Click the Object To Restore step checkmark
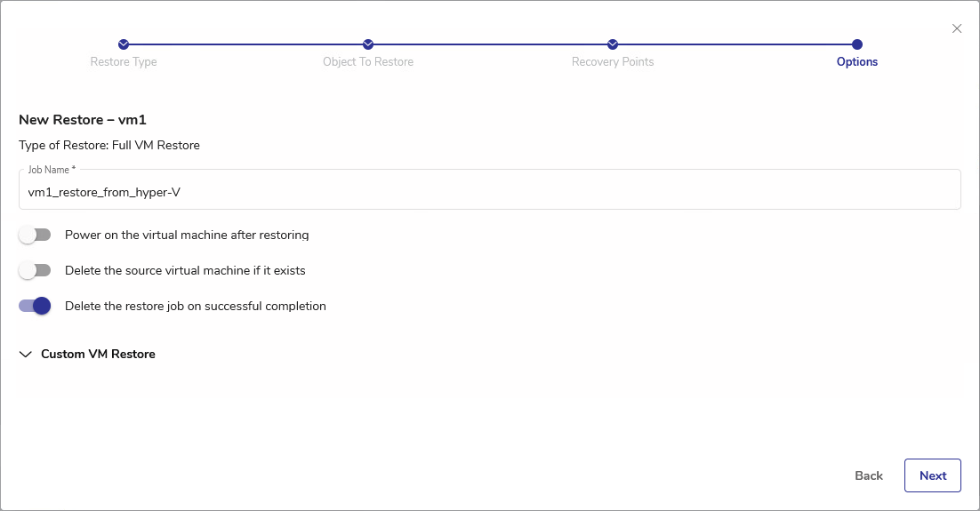This screenshot has height=511, width=980. (x=368, y=44)
